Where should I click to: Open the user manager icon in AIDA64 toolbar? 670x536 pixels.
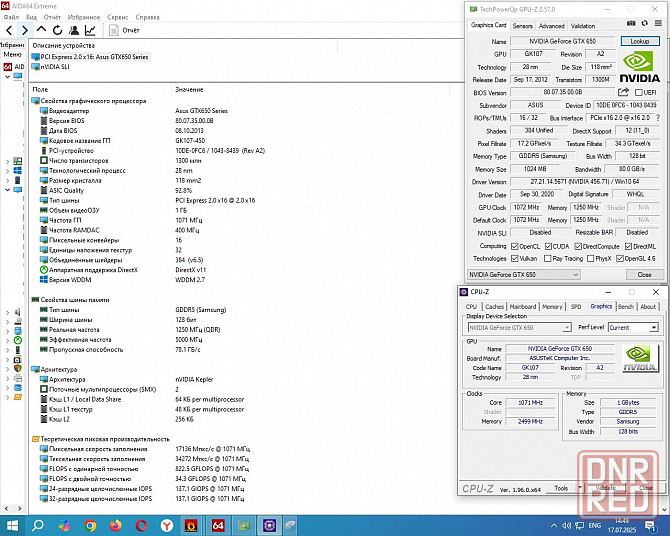[76, 31]
